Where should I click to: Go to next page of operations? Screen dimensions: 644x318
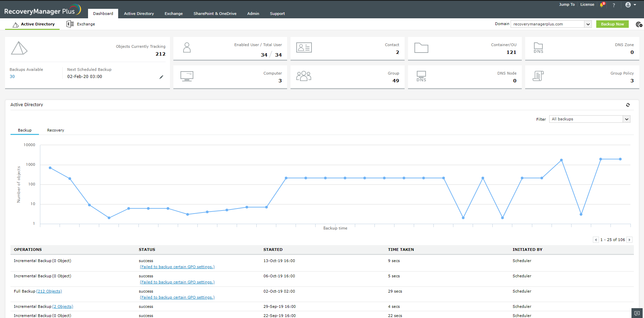point(629,240)
